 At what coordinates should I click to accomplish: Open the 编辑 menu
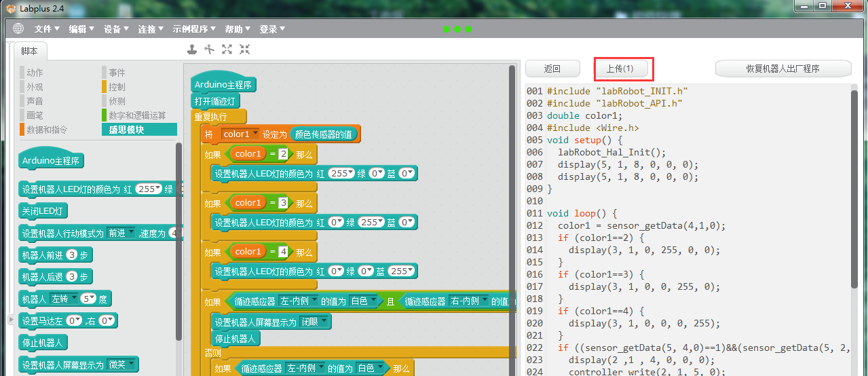[x=81, y=29]
